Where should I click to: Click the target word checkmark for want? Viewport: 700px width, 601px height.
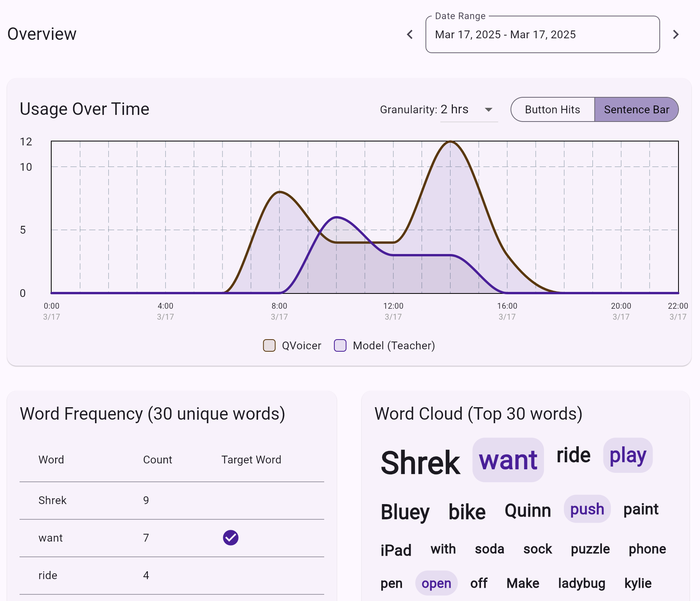[231, 538]
